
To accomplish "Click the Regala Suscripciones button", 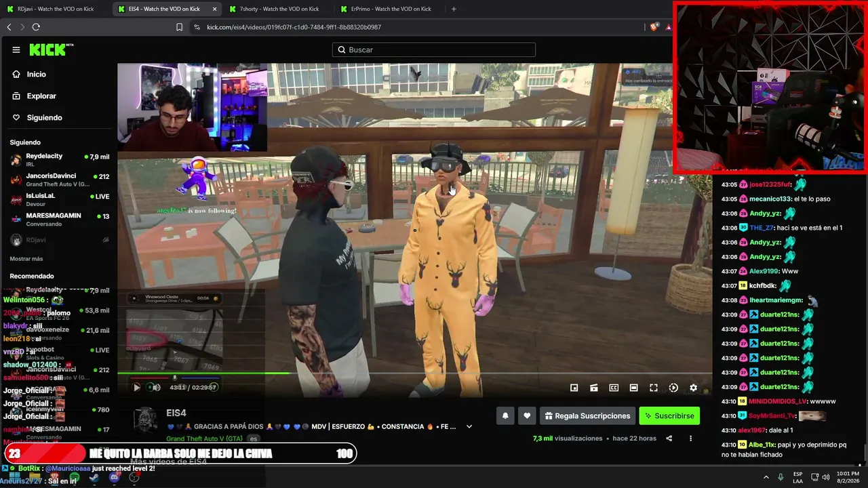I will 588,415.
